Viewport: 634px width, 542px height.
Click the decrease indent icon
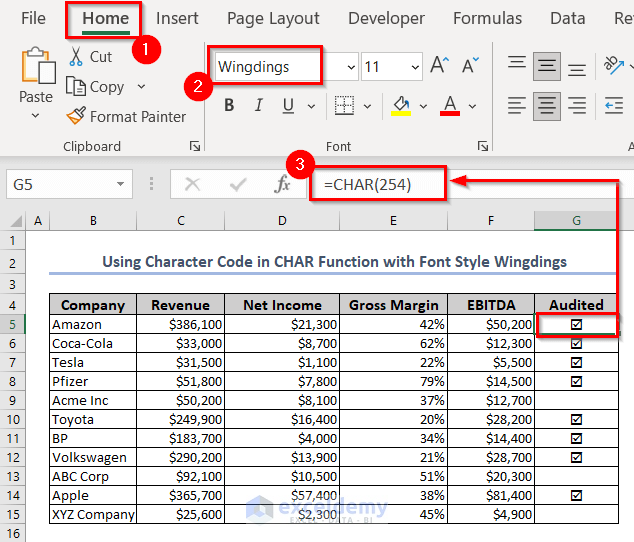[614, 106]
